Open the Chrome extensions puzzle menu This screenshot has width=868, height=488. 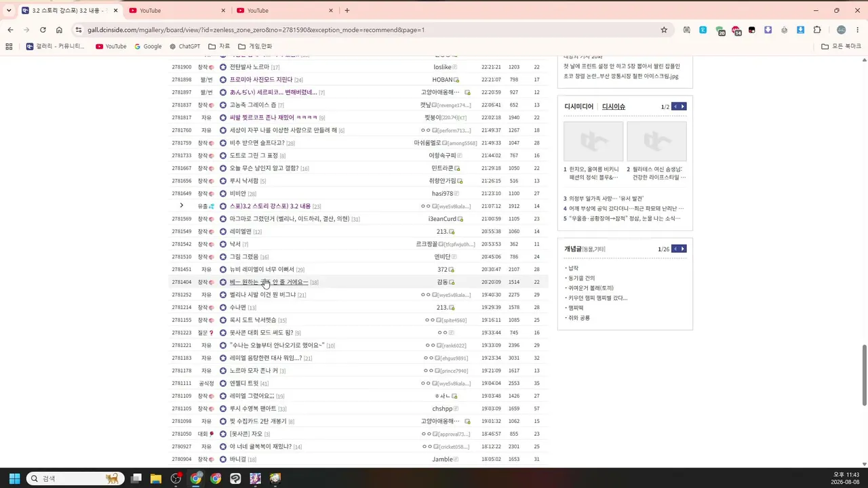tap(817, 30)
